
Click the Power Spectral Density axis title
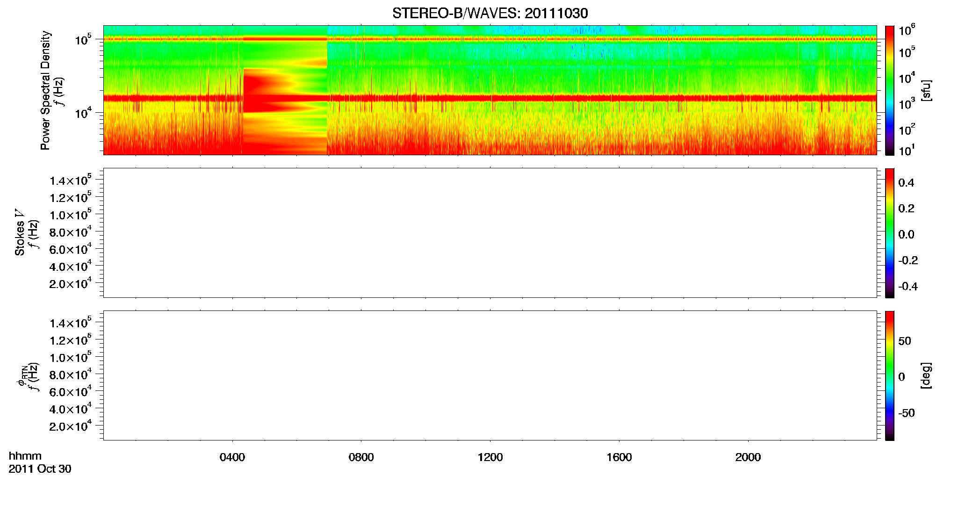[x=45, y=90]
